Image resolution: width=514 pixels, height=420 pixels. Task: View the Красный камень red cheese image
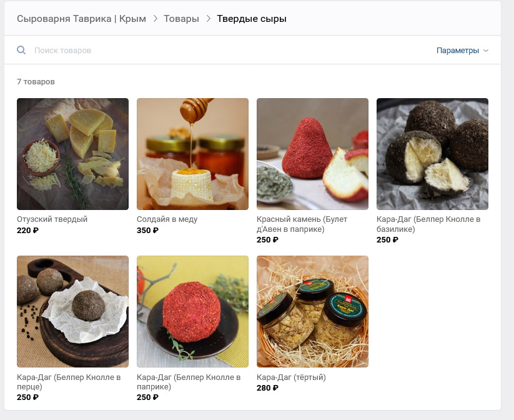pyautogui.click(x=312, y=154)
